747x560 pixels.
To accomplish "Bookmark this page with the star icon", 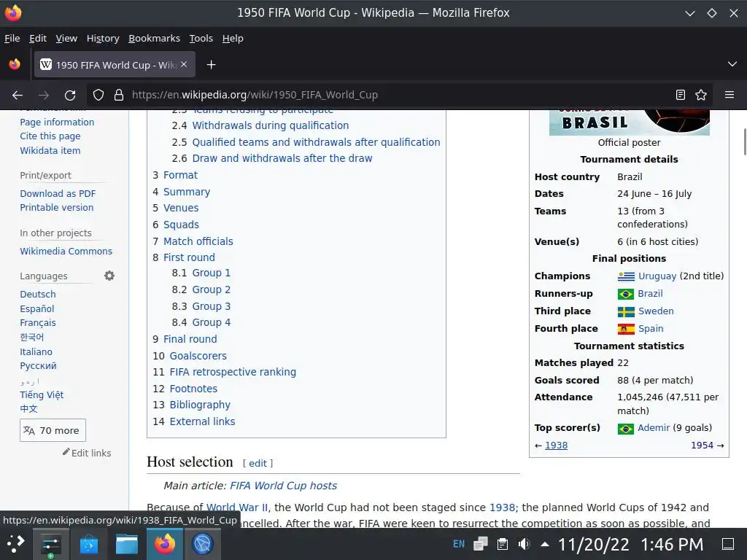I will point(701,95).
